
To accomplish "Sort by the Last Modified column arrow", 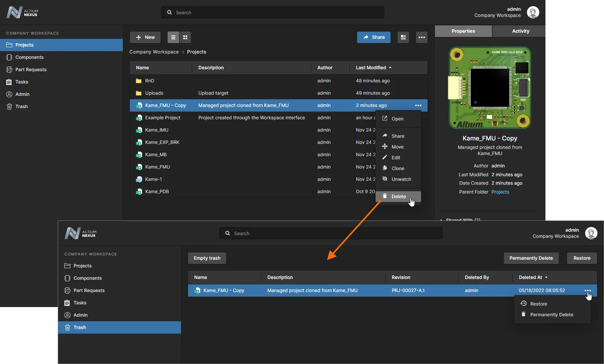I will point(390,68).
